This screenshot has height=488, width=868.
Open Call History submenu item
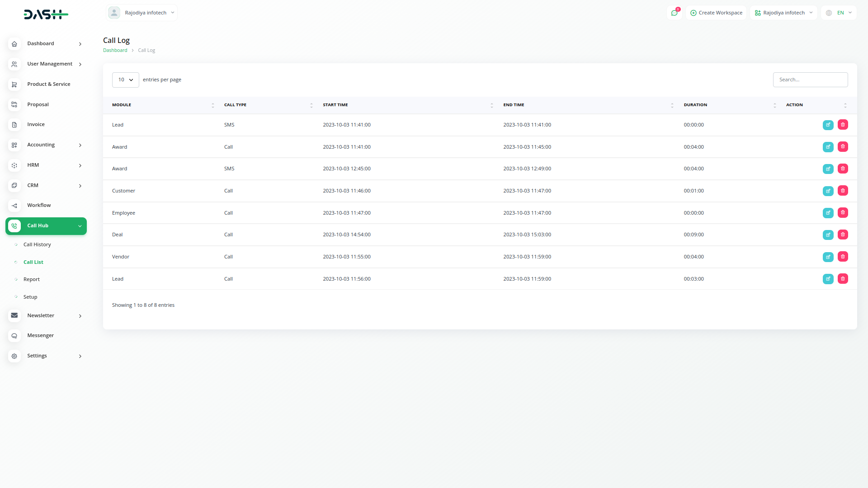pos(37,244)
